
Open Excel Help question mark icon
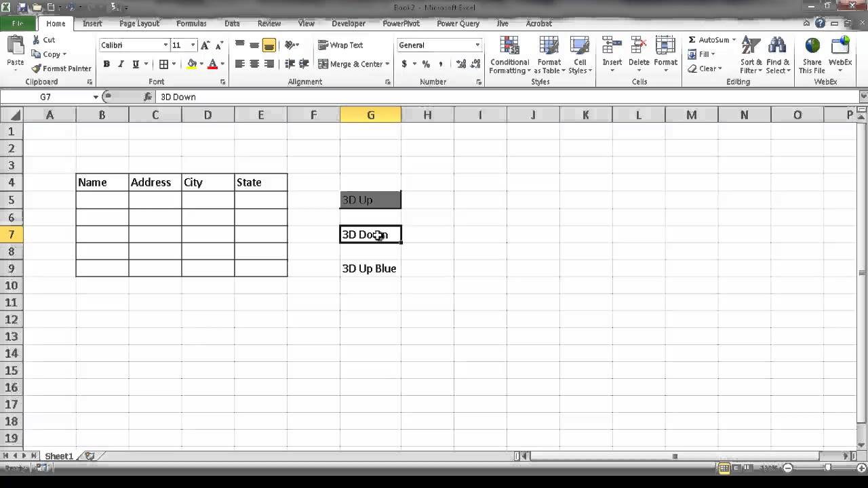click(x=821, y=24)
